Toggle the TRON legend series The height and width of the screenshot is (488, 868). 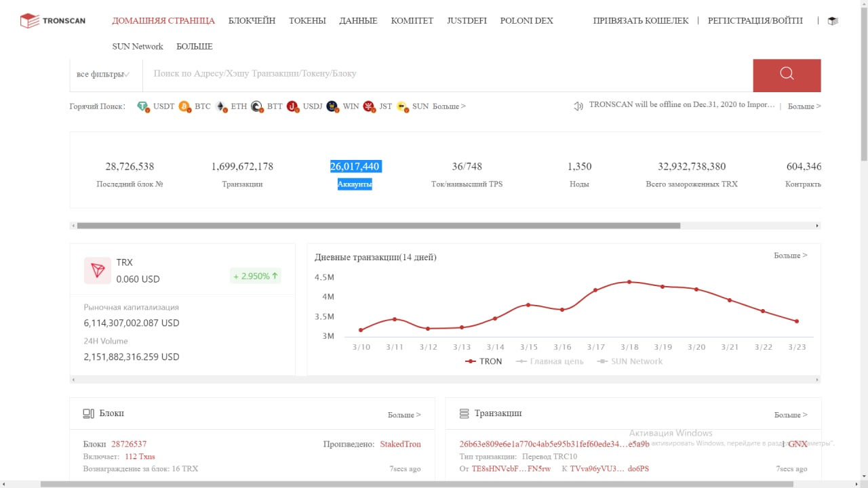(484, 361)
